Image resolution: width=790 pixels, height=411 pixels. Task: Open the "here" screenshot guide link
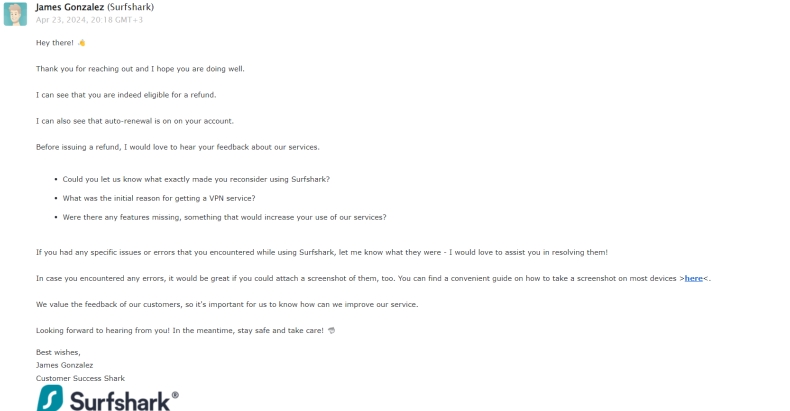click(693, 278)
